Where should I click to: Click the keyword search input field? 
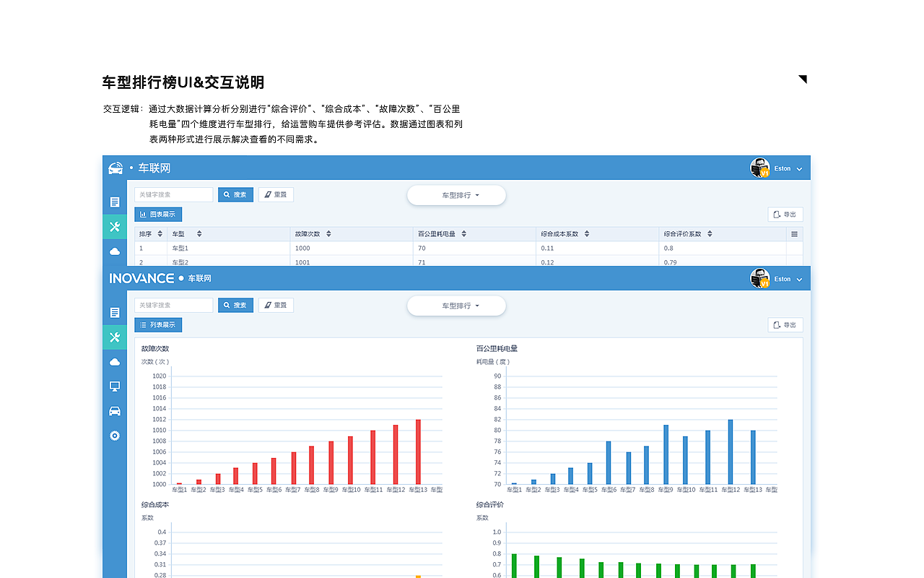pos(173,194)
